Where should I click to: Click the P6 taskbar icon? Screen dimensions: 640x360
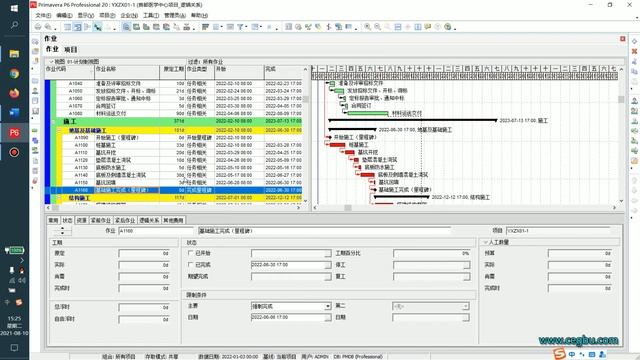14,133
